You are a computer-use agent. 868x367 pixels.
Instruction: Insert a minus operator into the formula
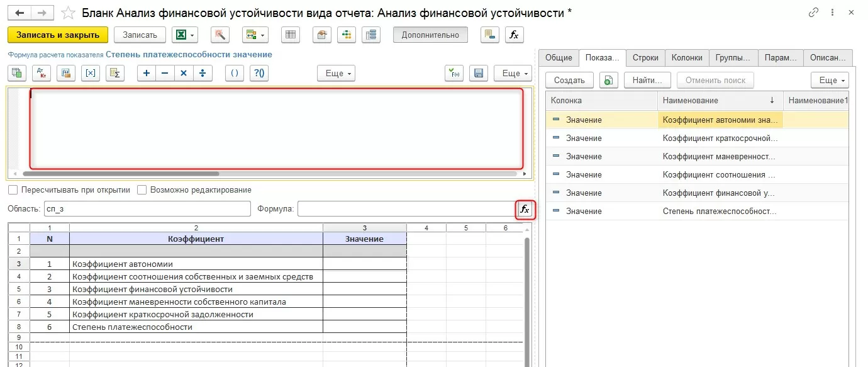(x=165, y=73)
